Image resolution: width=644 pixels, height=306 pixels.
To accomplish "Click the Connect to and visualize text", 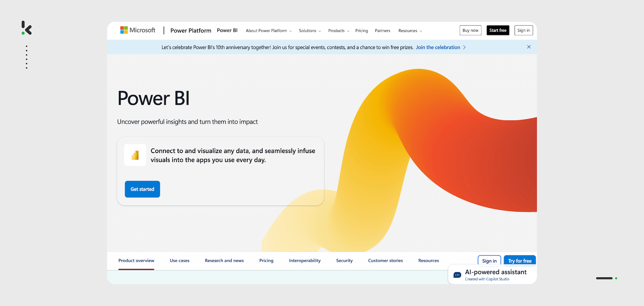I will pos(233,155).
